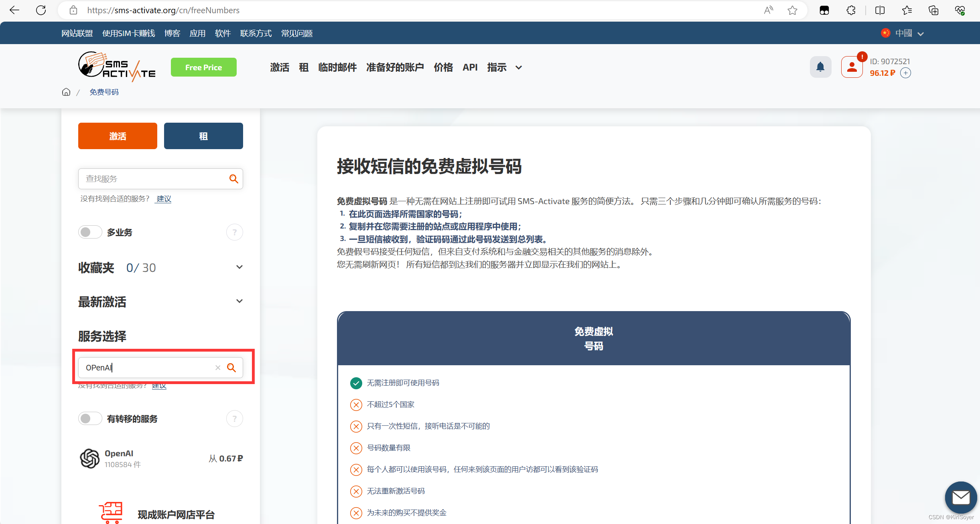The width and height of the screenshot is (980, 524).
Task: Open notifications via the bell icon
Action: [820, 67]
